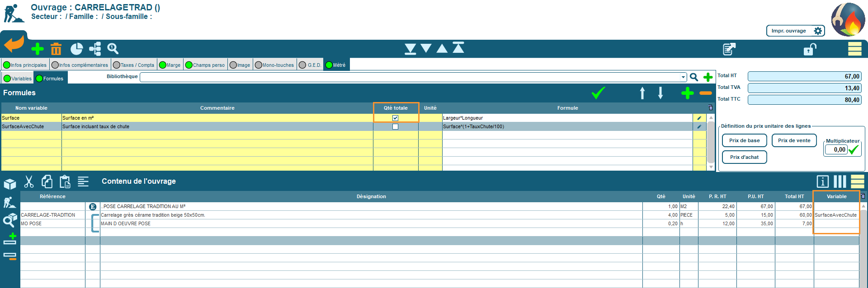The image size is (868, 288).
Task: Uncheck Qté totale for Surface row
Action: [x=395, y=118]
